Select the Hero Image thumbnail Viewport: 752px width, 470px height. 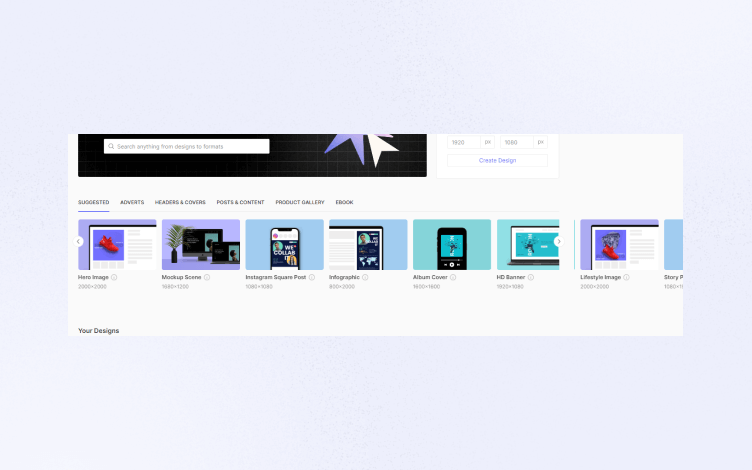[x=117, y=245]
